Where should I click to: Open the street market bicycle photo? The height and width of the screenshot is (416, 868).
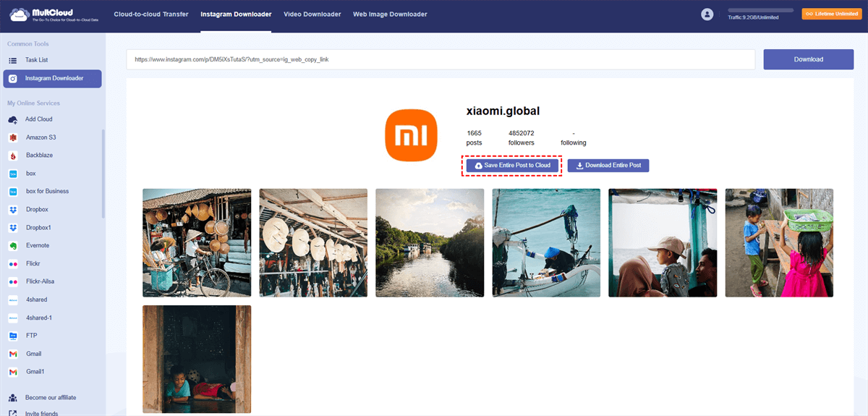point(197,243)
